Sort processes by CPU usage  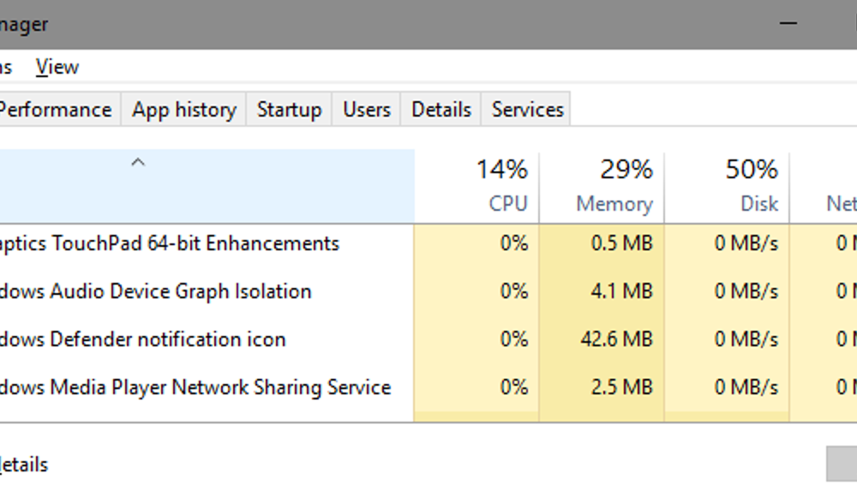pos(497,184)
